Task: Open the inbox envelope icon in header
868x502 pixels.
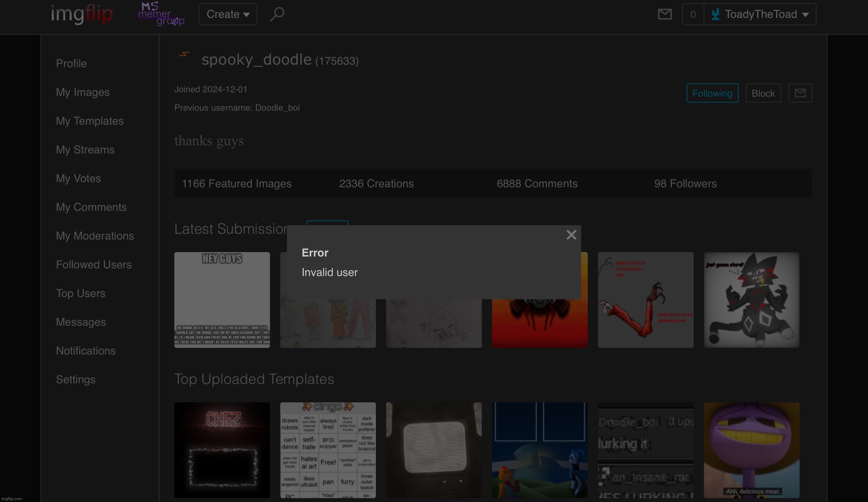Action: coord(665,15)
